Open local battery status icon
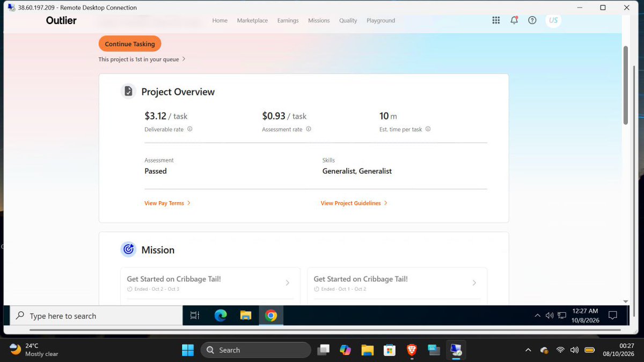The height and width of the screenshot is (362, 644). click(x=589, y=350)
